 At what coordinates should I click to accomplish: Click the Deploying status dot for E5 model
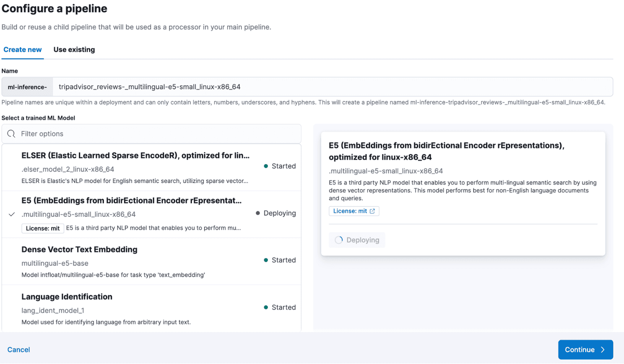pos(258,213)
